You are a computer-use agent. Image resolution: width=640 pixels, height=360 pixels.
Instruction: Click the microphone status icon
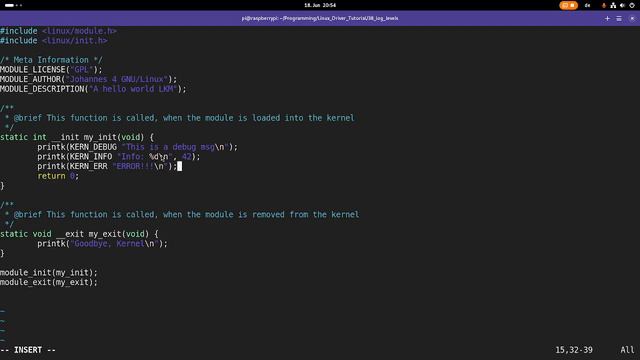coord(604,5)
